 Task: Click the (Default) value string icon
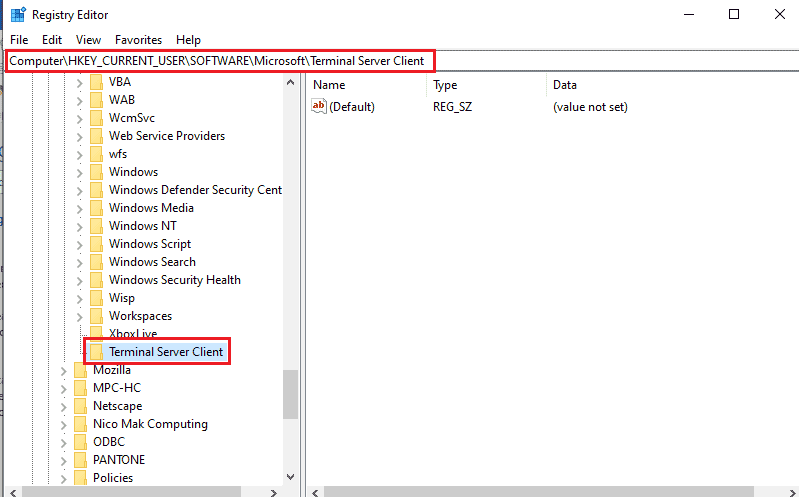point(318,106)
